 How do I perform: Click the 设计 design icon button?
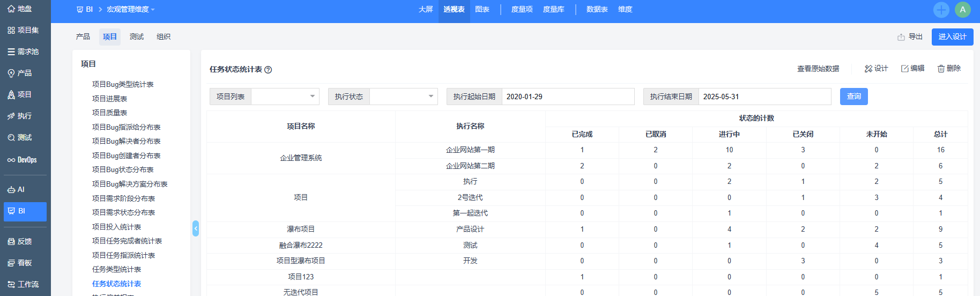pos(876,69)
